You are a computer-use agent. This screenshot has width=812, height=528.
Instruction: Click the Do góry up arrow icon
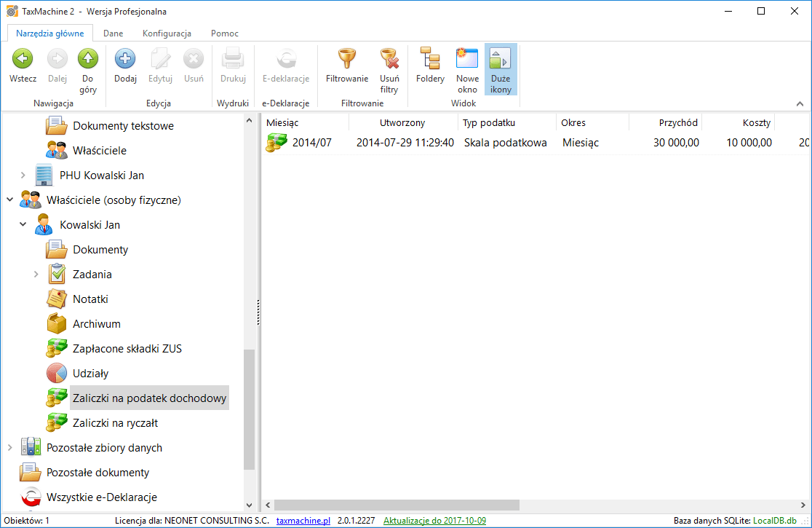coord(87,60)
